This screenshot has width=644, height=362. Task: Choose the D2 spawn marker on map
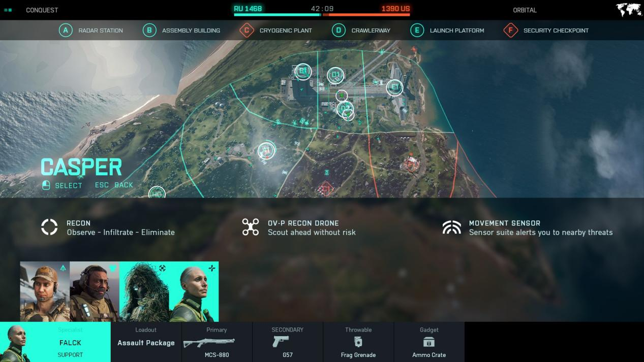345,108
